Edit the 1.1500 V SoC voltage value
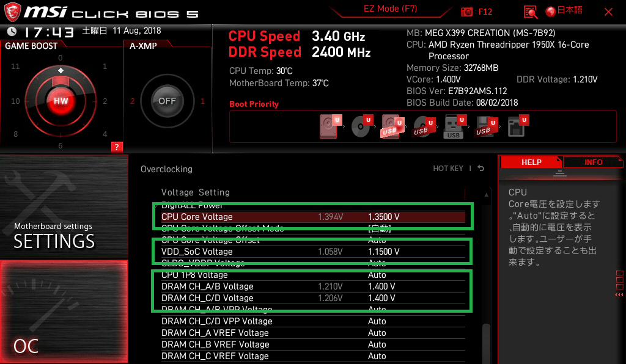This screenshot has height=364, width=626. [384, 252]
